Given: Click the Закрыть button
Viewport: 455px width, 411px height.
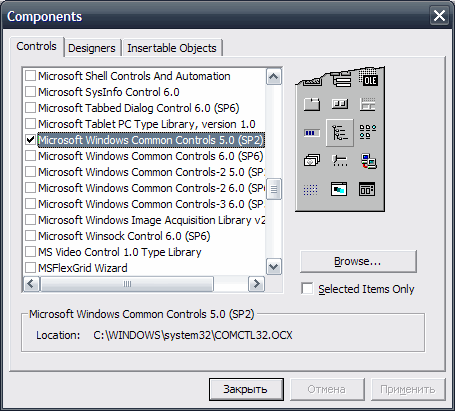Looking at the screenshot, I should (246, 389).
